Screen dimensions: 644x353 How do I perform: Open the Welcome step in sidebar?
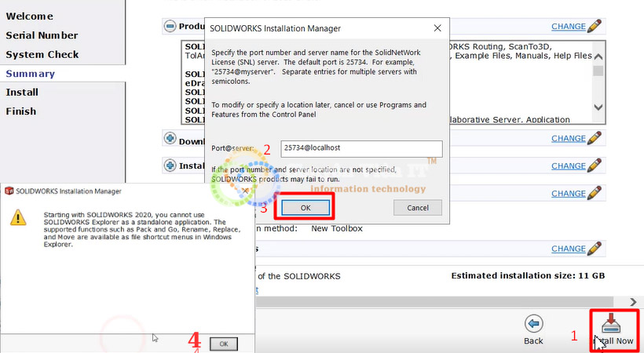pyautogui.click(x=30, y=16)
